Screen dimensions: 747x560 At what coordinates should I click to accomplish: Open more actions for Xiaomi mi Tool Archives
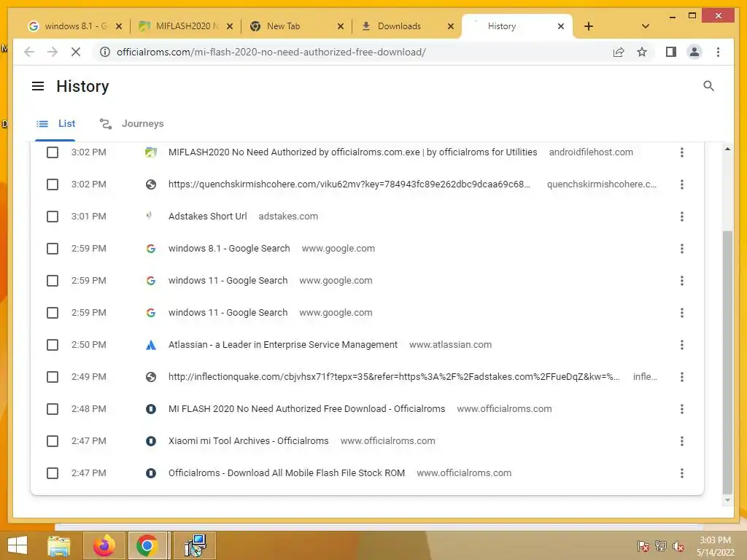click(682, 441)
